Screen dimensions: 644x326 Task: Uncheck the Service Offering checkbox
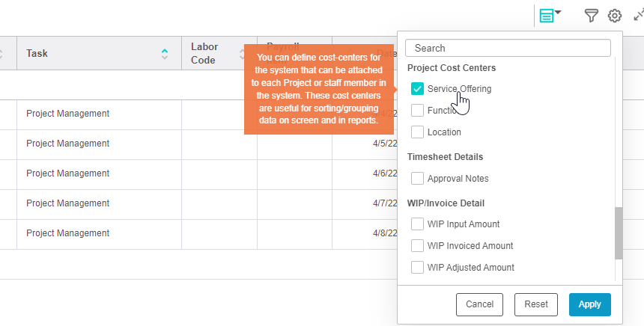417,88
